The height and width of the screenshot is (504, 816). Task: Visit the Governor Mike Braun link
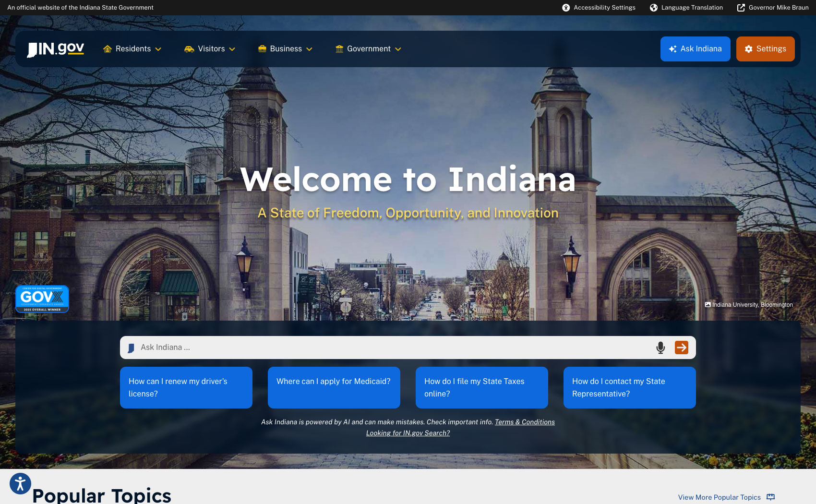773,8
